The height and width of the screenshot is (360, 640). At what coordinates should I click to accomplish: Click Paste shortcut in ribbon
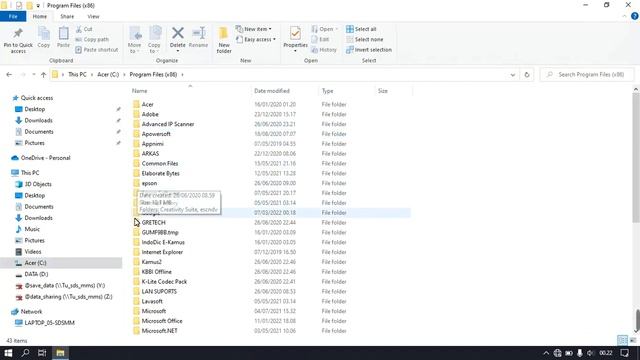97,50
